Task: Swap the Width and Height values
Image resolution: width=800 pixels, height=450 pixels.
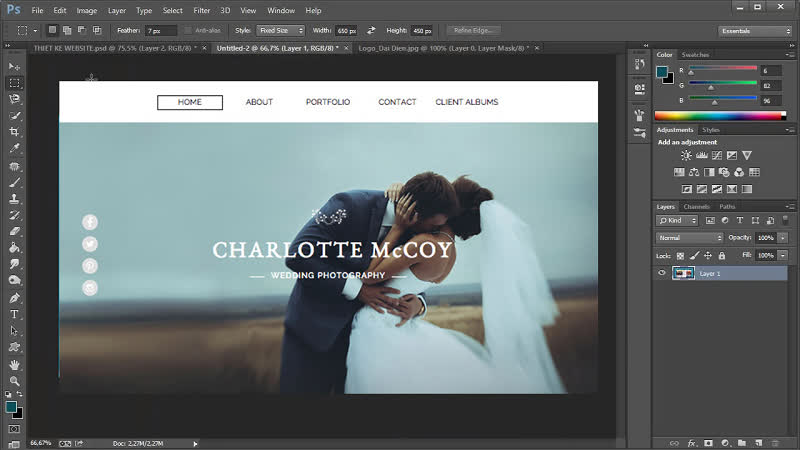Action: [371, 31]
